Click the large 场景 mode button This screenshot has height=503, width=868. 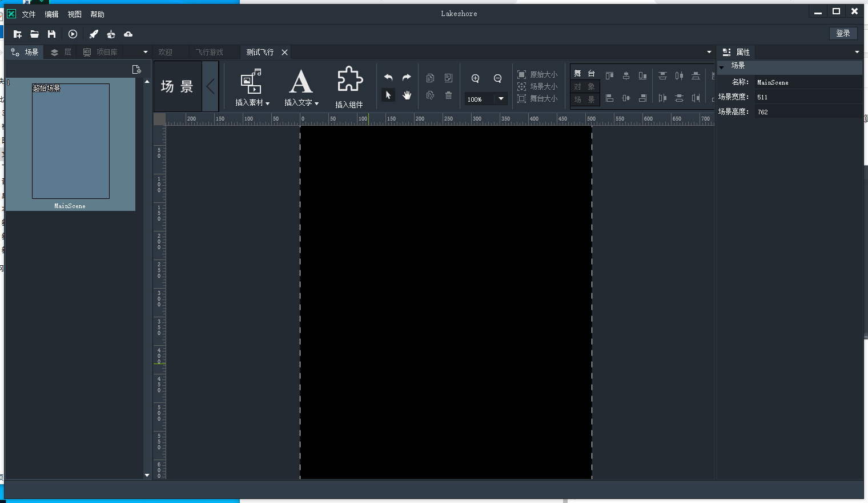[178, 87]
